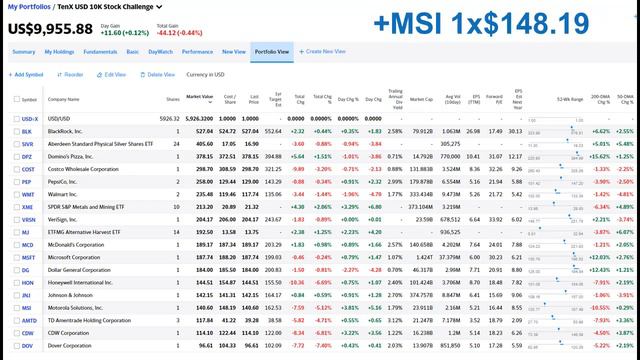Click 'Dover Corporation' company name
This screenshot has height=360, width=640.
69,346
